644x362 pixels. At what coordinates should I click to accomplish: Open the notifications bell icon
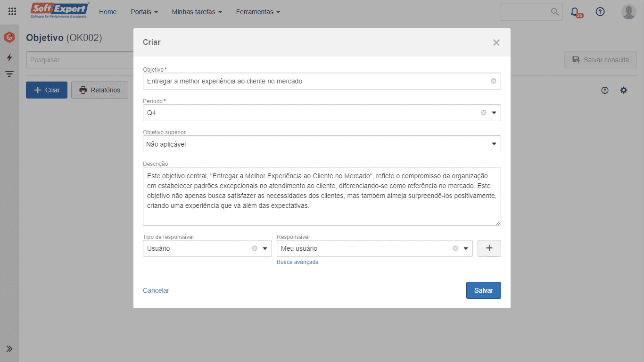(575, 12)
